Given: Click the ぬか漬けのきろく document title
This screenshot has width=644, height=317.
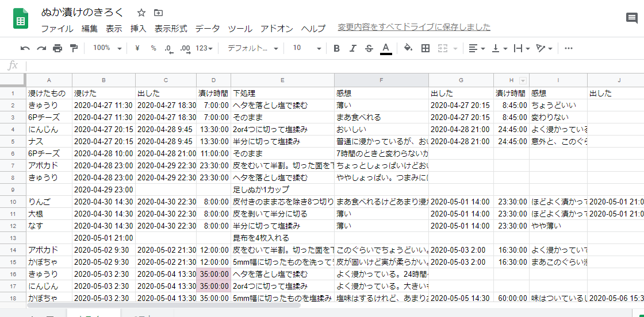Looking at the screenshot, I should 83,13.
